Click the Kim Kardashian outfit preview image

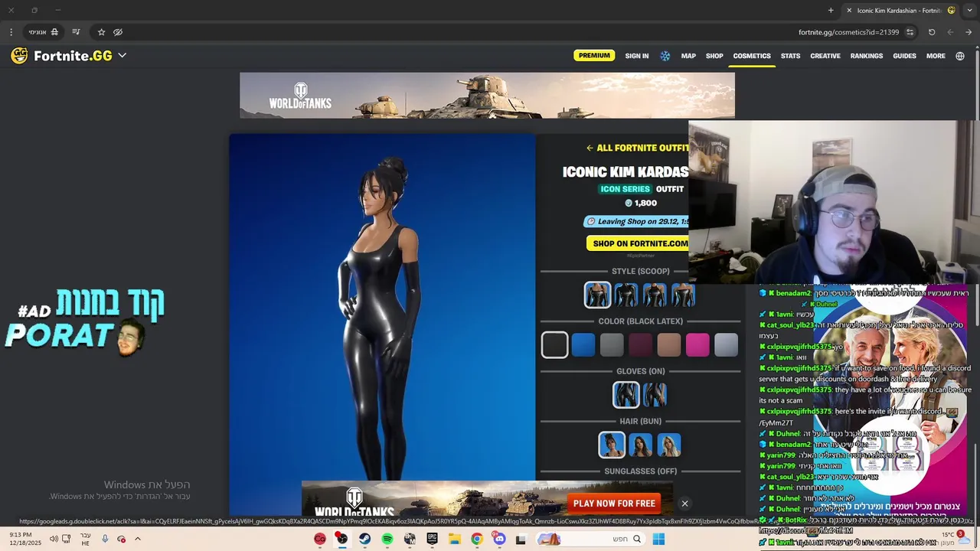tap(382, 307)
